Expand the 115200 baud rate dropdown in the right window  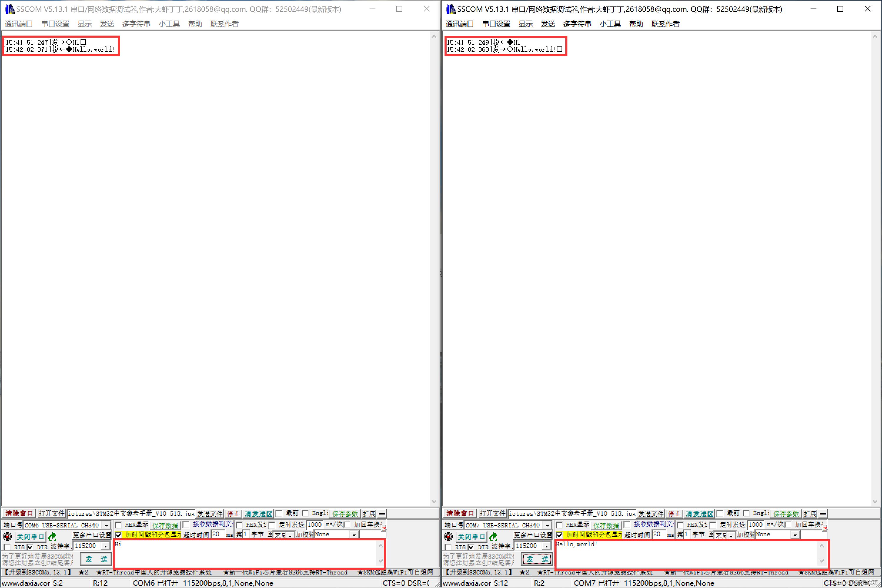pyautogui.click(x=547, y=546)
